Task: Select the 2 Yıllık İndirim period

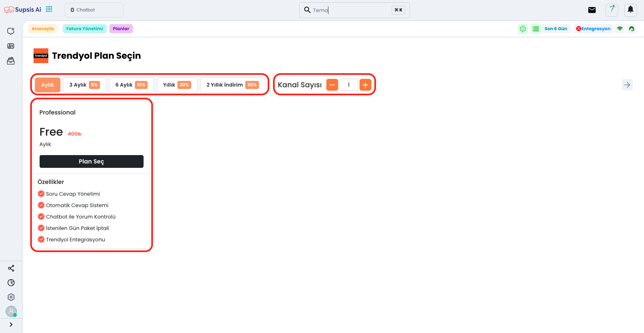Action: click(x=233, y=85)
